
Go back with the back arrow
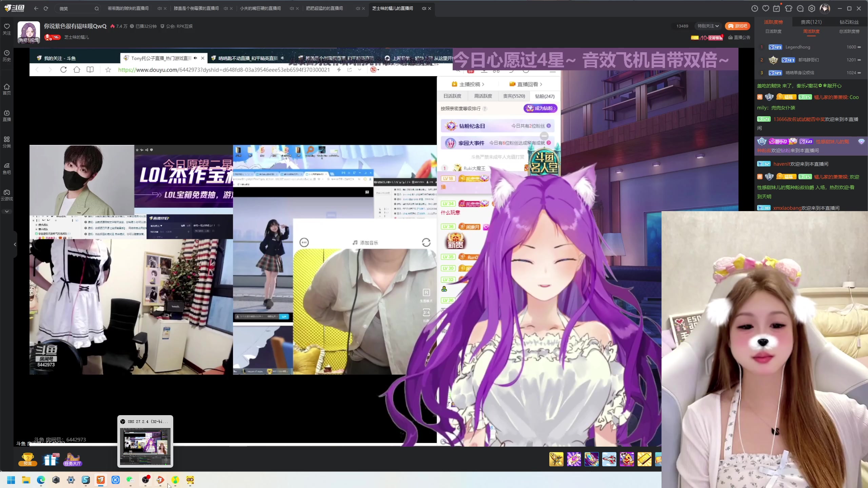coord(36,8)
